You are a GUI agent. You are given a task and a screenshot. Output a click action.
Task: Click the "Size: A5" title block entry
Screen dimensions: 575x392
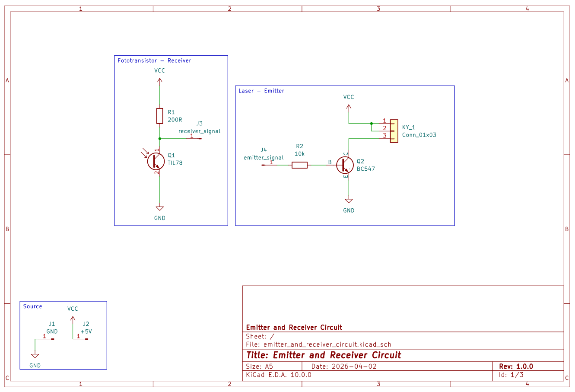click(x=259, y=367)
